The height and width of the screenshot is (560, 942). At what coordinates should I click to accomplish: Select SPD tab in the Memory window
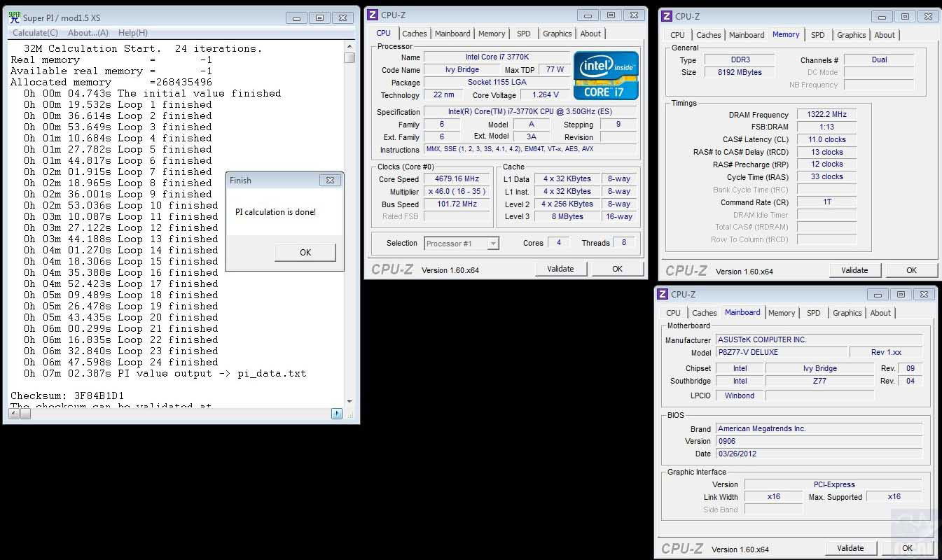pos(817,35)
